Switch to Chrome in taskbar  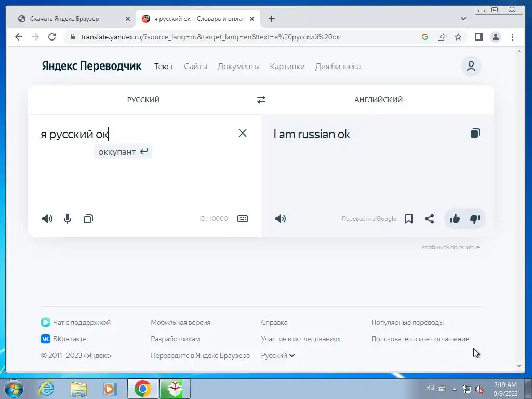[x=142, y=389]
